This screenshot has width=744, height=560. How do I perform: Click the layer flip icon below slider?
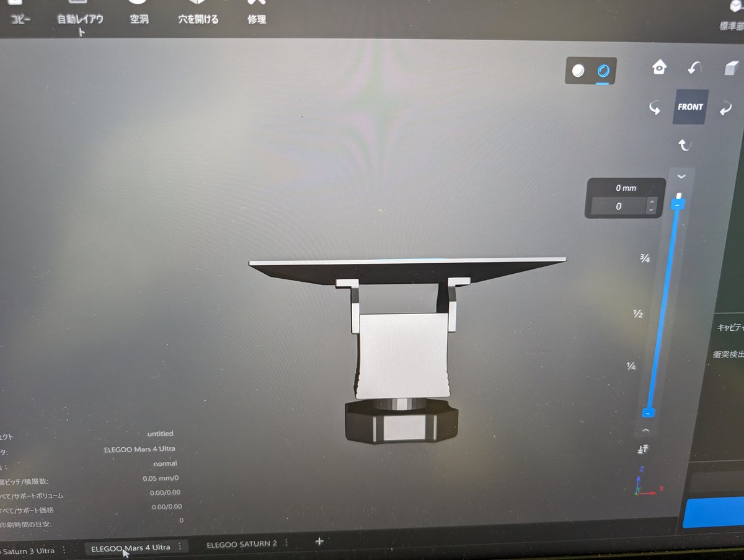pyautogui.click(x=642, y=448)
